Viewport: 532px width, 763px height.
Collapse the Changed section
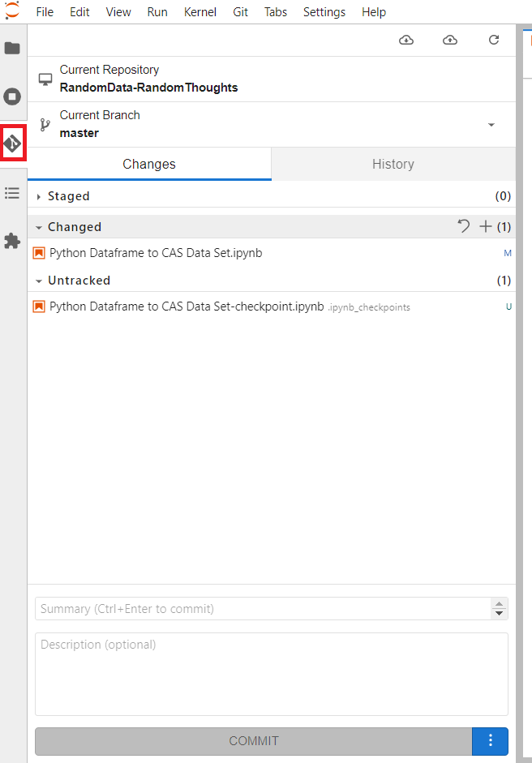click(39, 227)
